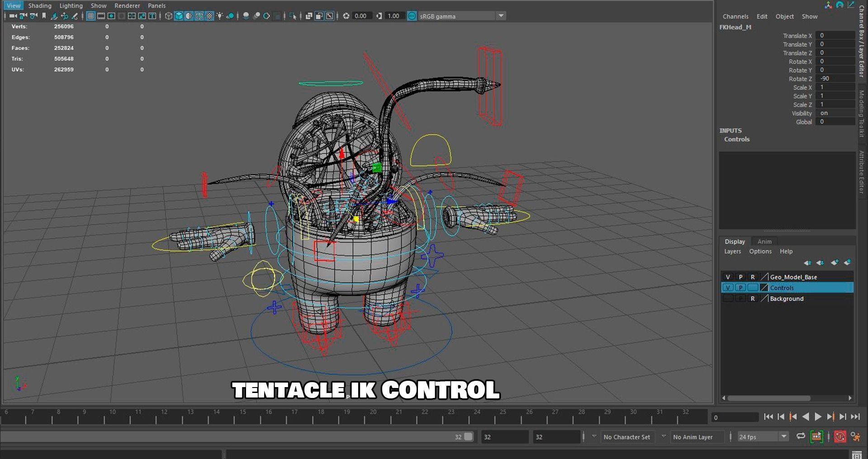
Task: Open the viewport View menu
Action: 14,5
